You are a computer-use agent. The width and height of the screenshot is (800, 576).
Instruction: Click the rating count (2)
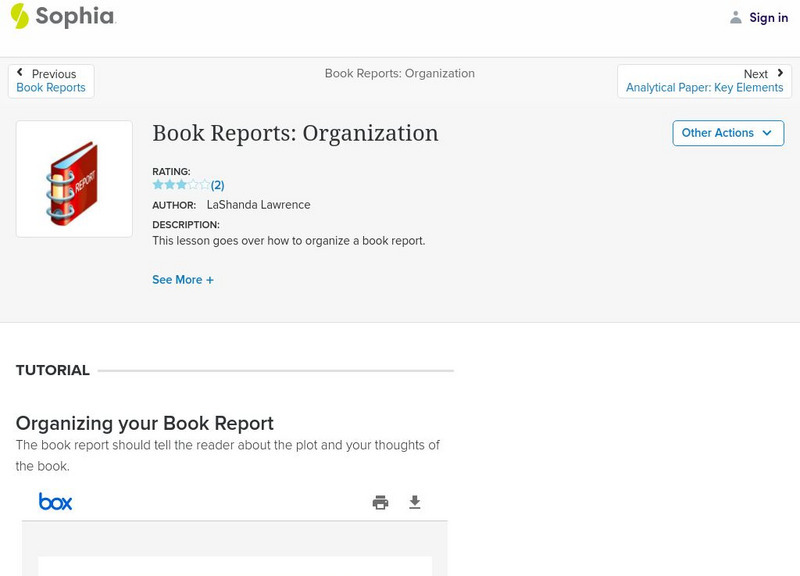click(x=217, y=185)
